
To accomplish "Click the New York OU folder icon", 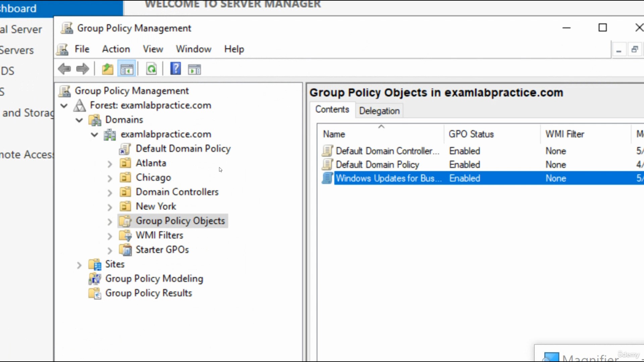I will 125,206.
